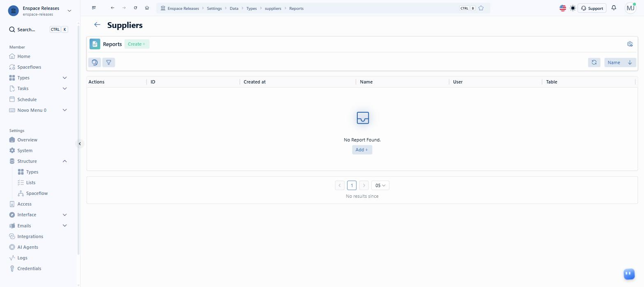Reload the page with the refresh icon

coord(136,8)
